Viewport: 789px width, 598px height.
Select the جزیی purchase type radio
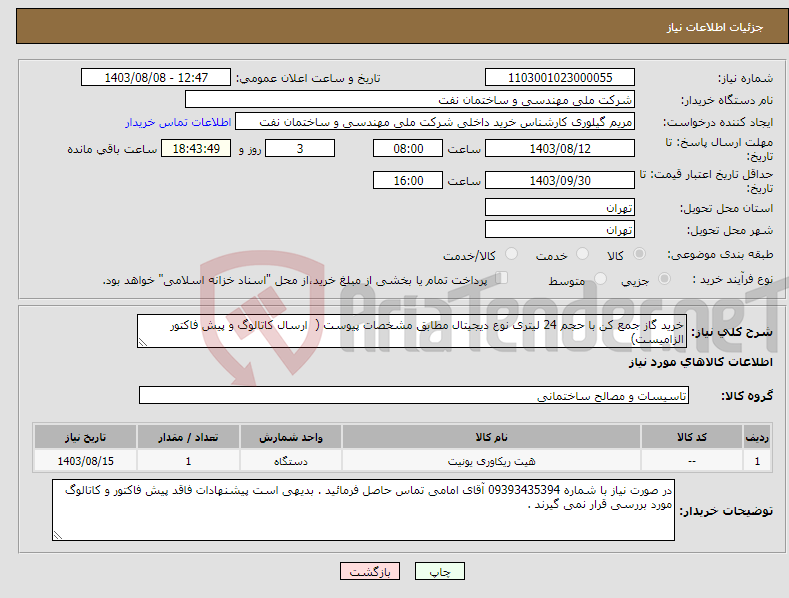664,278
